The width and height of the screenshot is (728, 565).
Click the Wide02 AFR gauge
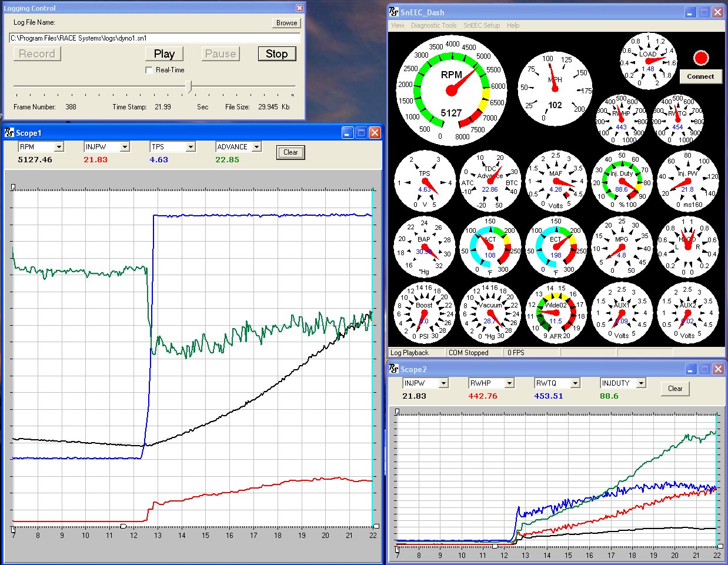556,312
